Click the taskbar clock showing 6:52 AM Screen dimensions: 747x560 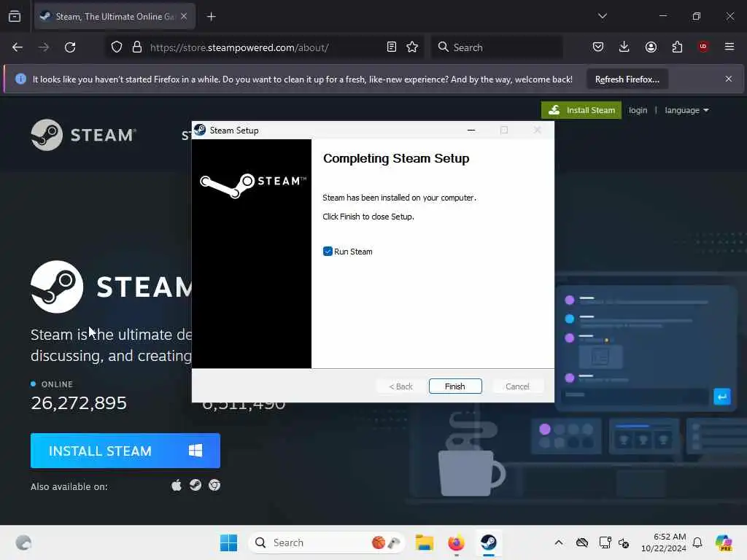tap(664, 542)
